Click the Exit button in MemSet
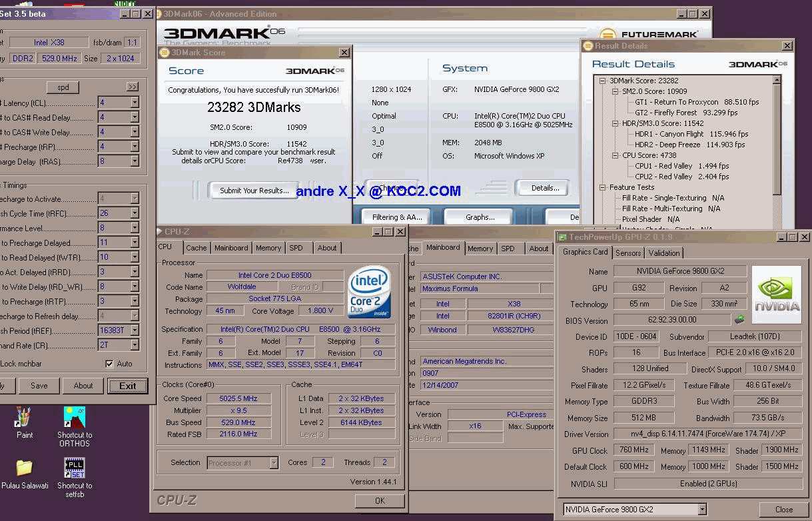This screenshot has height=521, width=812. coord(128,385)
